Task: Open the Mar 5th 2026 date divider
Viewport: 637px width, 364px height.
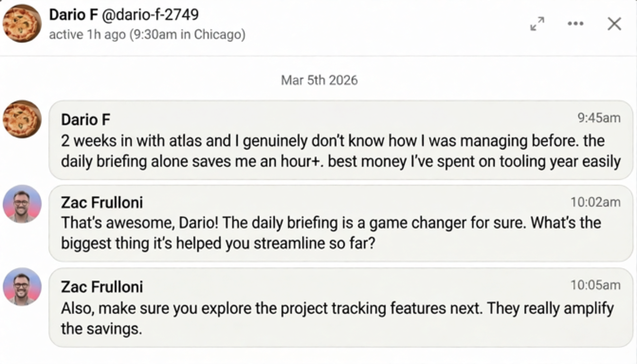Action: [318, 80]
